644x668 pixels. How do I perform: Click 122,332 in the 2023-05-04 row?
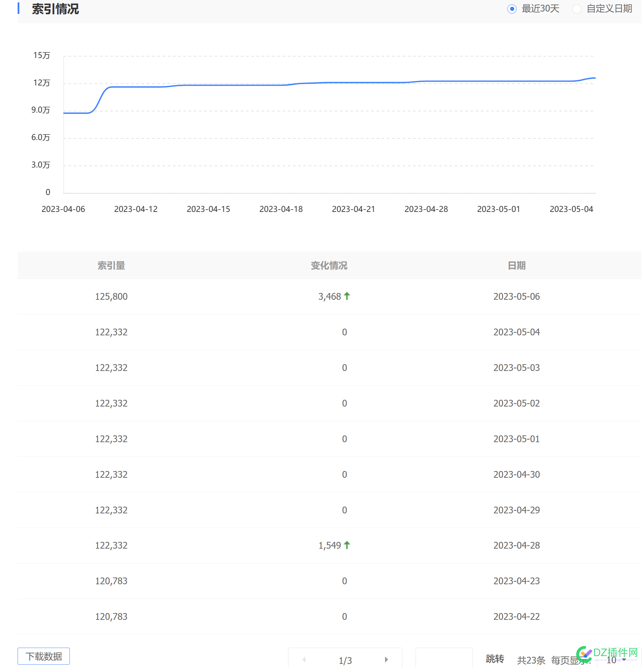tap(111, 332)
